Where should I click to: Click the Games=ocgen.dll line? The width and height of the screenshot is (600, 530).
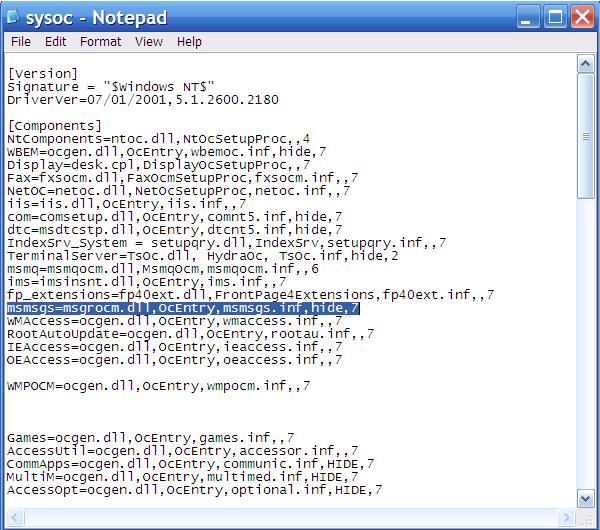coord(151,438)
